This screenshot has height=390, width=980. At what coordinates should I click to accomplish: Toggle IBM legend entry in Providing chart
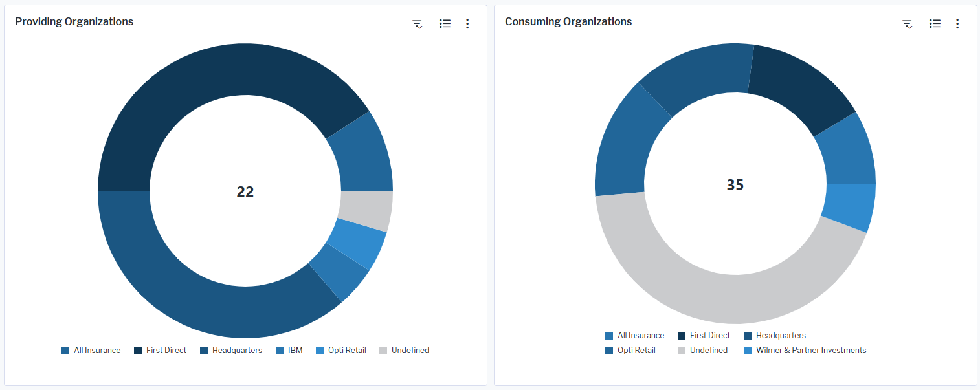pyautogui.click(x=295, y=351)
